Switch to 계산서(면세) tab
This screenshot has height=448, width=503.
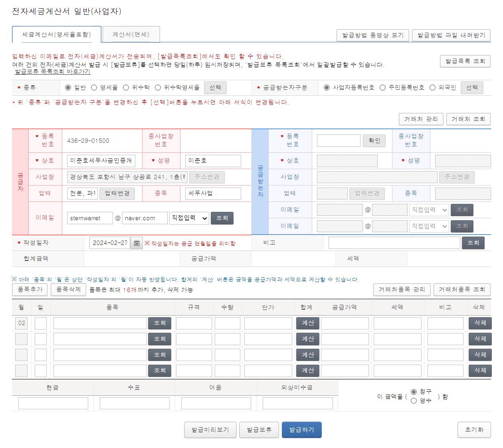point(131,34)
